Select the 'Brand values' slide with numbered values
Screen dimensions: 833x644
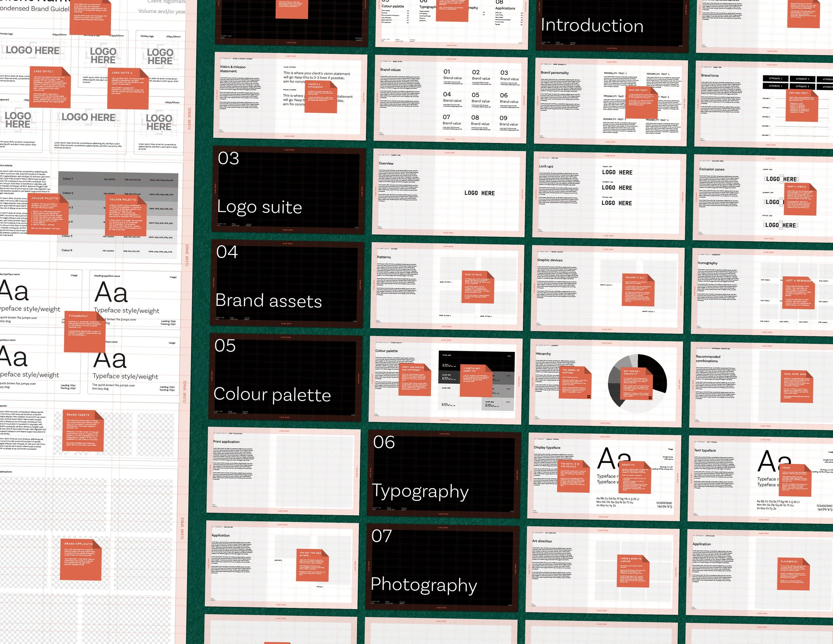(451, 99)
